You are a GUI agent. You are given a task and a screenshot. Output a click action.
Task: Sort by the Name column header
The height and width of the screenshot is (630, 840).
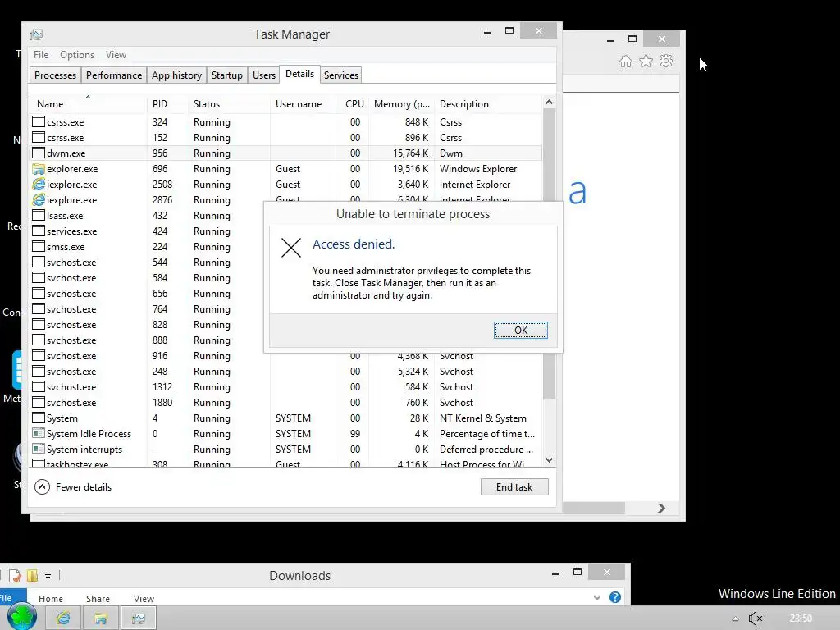(88, 104)
